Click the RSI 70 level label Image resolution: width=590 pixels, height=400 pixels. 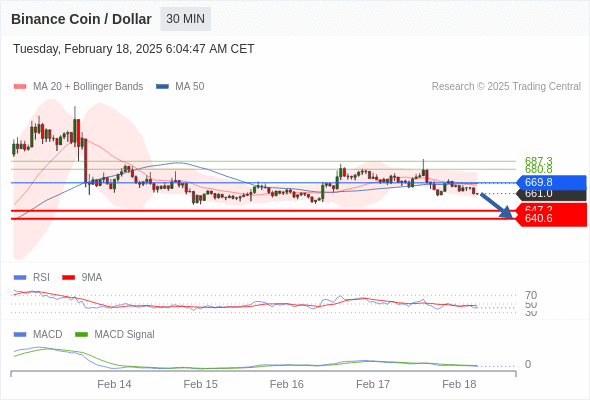[531, 295]
